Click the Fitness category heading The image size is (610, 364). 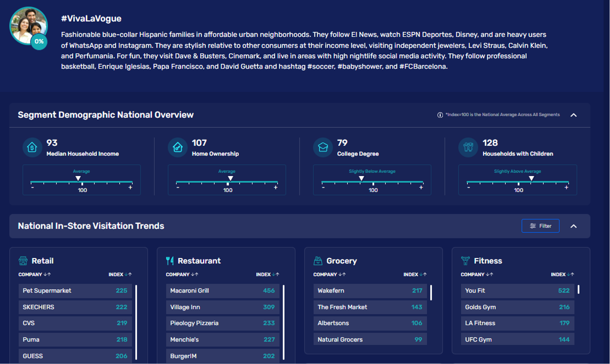[x=488, y=261]
